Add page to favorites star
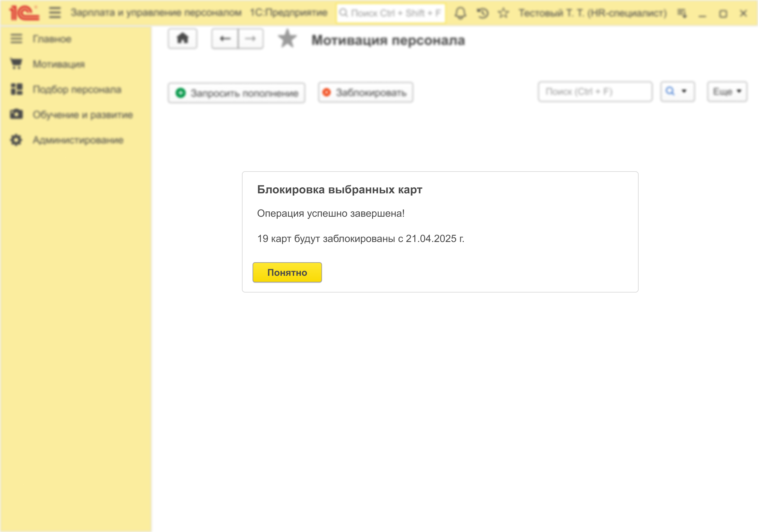The width and height of the screenshot is (758, 532). pos(287,39)
